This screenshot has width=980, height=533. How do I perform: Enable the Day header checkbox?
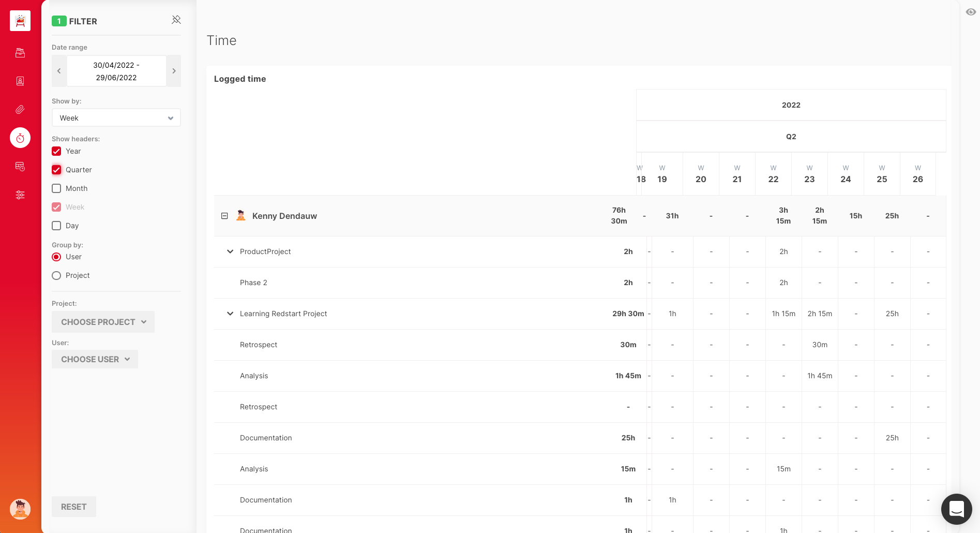pos(57,226)
